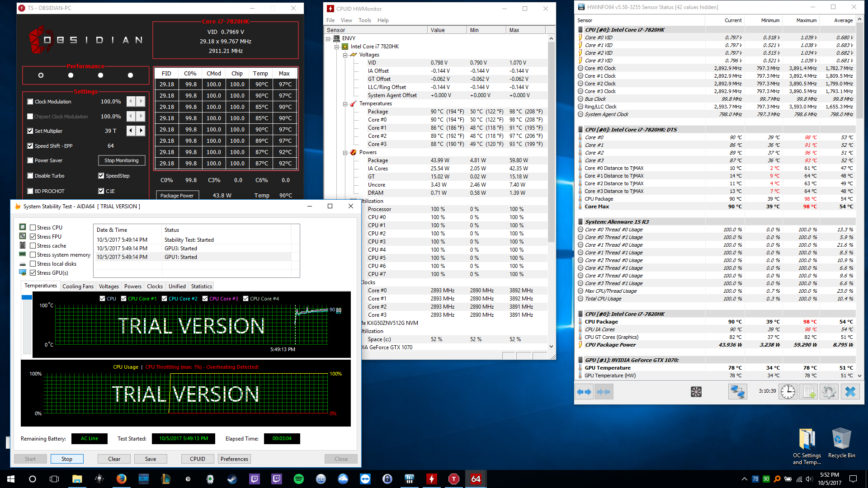Open Spotify from the taskbar
The width and height of the screenshot is (868, 488).
click(x=299, y=479)
